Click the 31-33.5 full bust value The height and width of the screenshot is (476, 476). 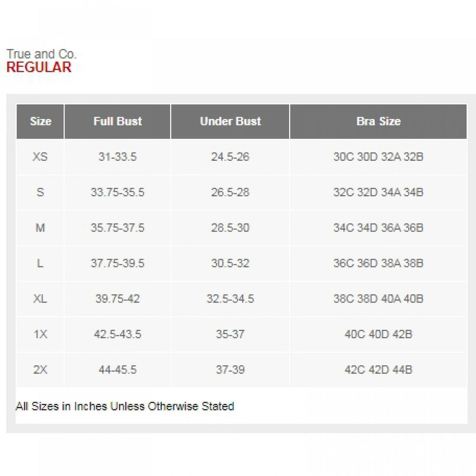118,157
